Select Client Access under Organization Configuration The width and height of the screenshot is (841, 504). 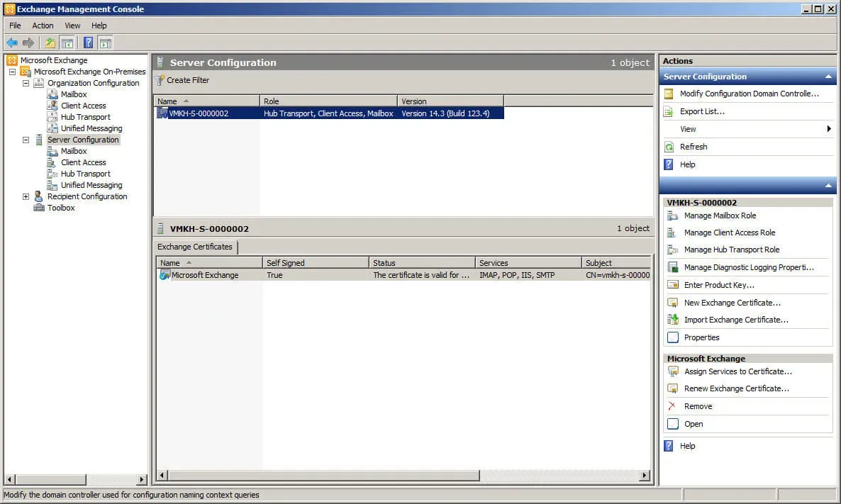pyautogui.click(x=83, y=106)
